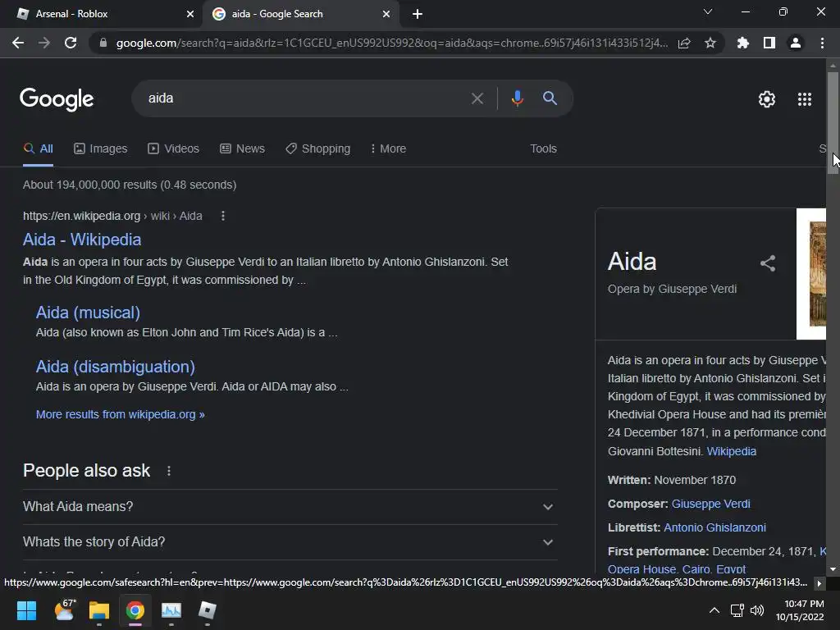Open weather widget showing 67°

[65, 609]
